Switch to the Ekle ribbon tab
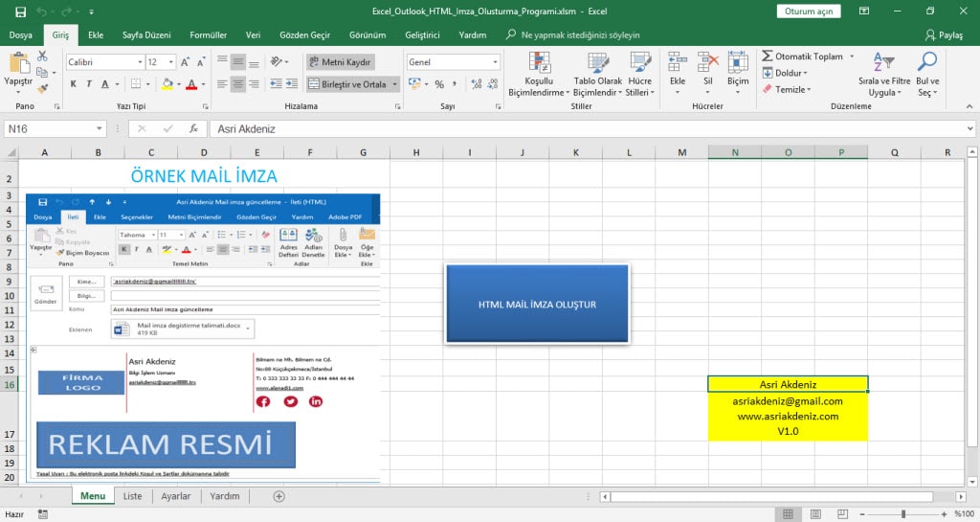The image size is (980, 522). [x=96, y=35]
